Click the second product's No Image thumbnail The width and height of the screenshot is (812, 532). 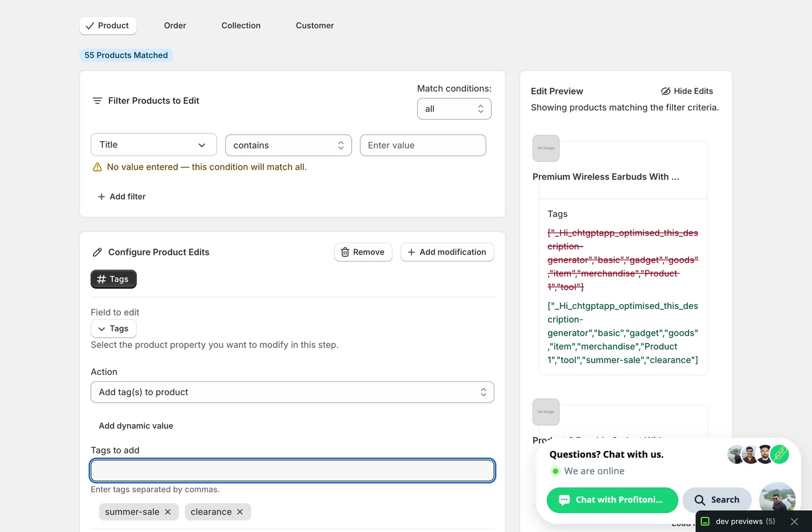[x=546, y=412]
